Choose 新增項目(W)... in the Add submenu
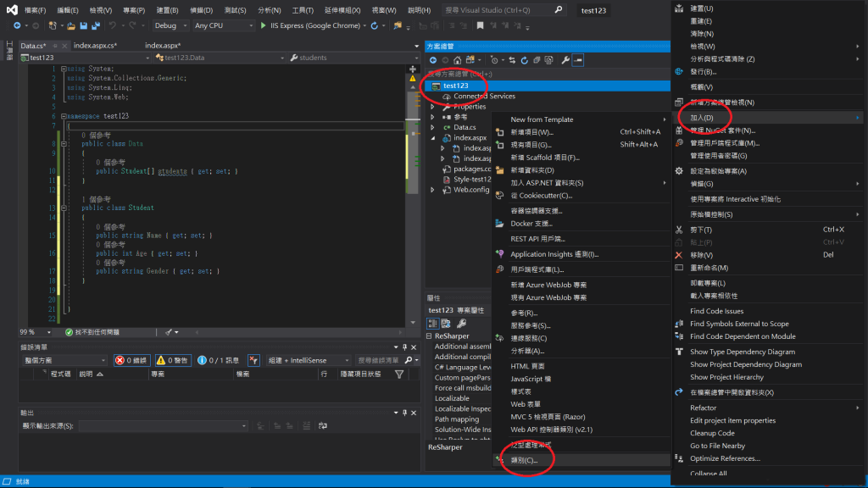868x488 pixels. click(581, 132)
